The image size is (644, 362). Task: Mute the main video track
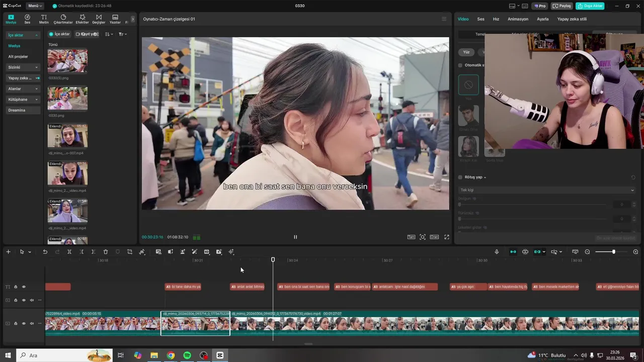(x=32, y=323)
